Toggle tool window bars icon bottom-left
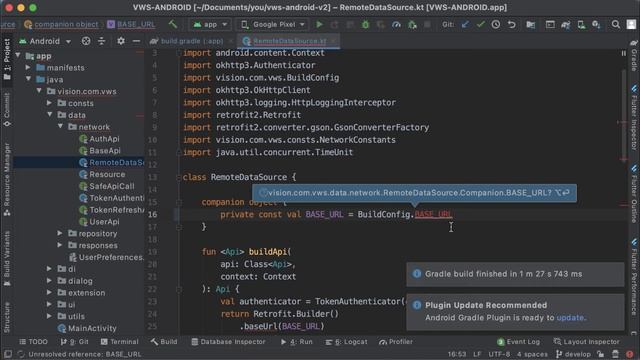 click(x=7, y=354)
